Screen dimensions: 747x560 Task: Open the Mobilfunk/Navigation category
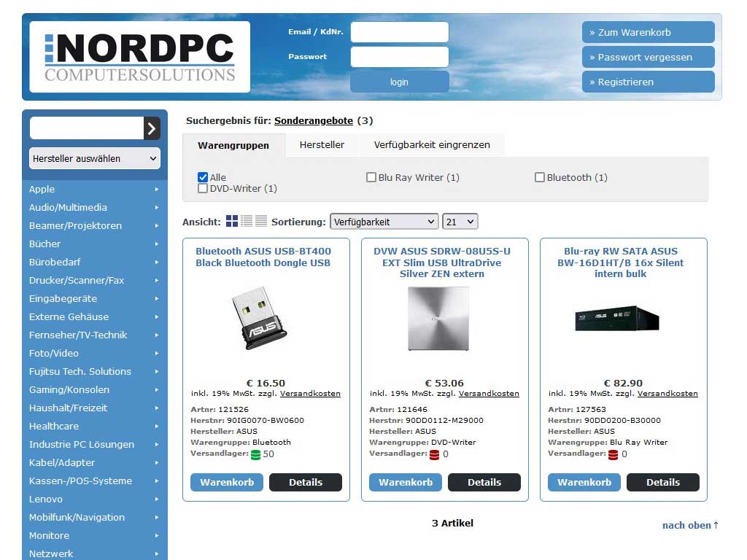coord(77,517)
